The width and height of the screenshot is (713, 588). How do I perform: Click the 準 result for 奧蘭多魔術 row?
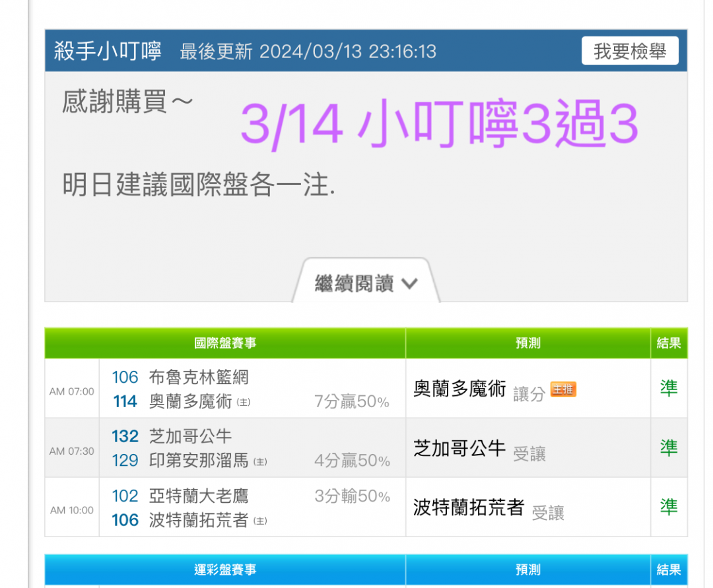pyautogui.click(x=669, y=389)
